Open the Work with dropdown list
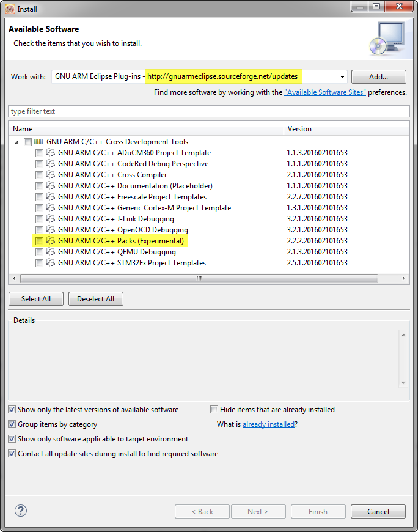 pyautogui.click(x=341, y=77)
